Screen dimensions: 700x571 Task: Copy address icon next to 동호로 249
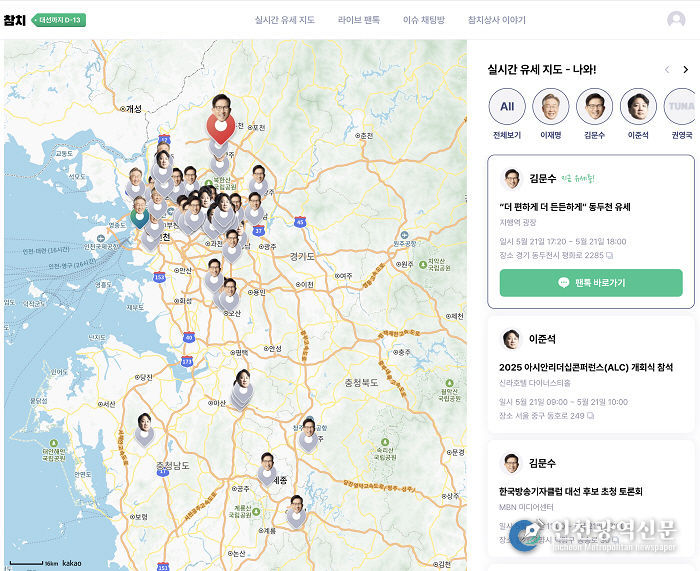(590, 416)
